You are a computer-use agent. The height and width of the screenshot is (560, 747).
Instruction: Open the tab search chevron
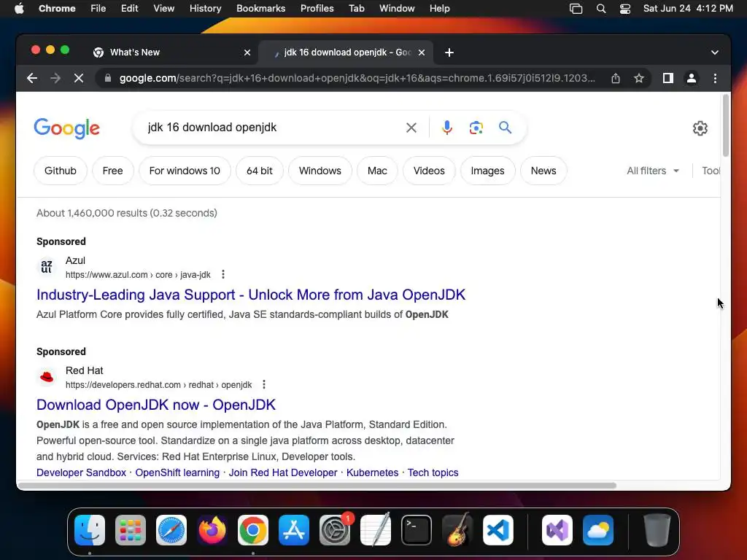[x=715, y=52]
